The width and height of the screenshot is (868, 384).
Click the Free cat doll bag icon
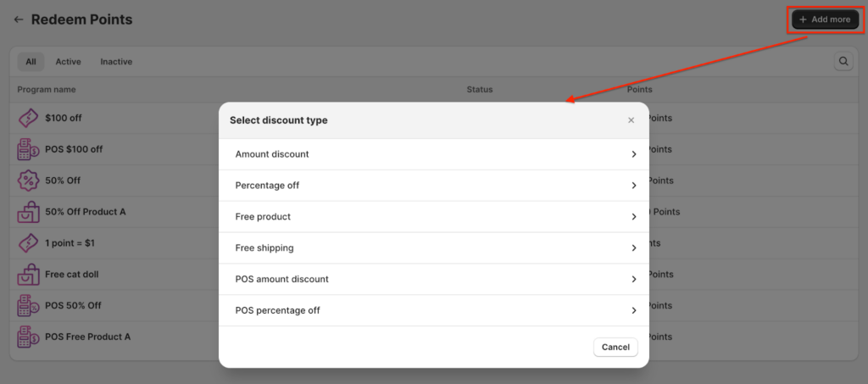(28, 275)
